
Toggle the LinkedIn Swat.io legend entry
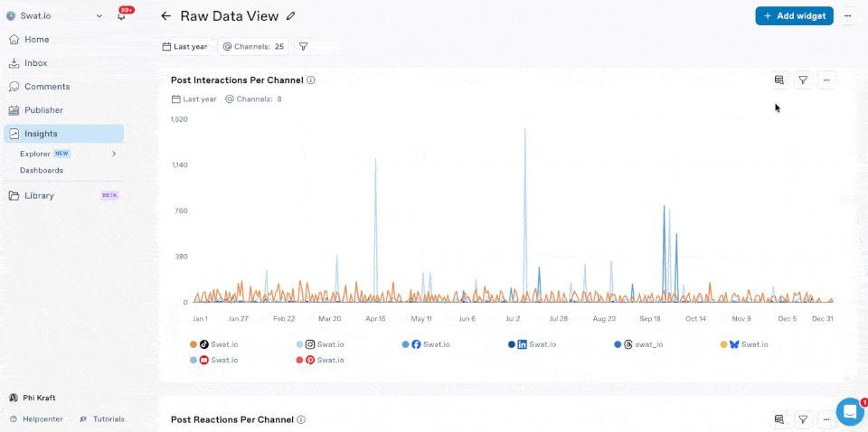tap(532, 344)
